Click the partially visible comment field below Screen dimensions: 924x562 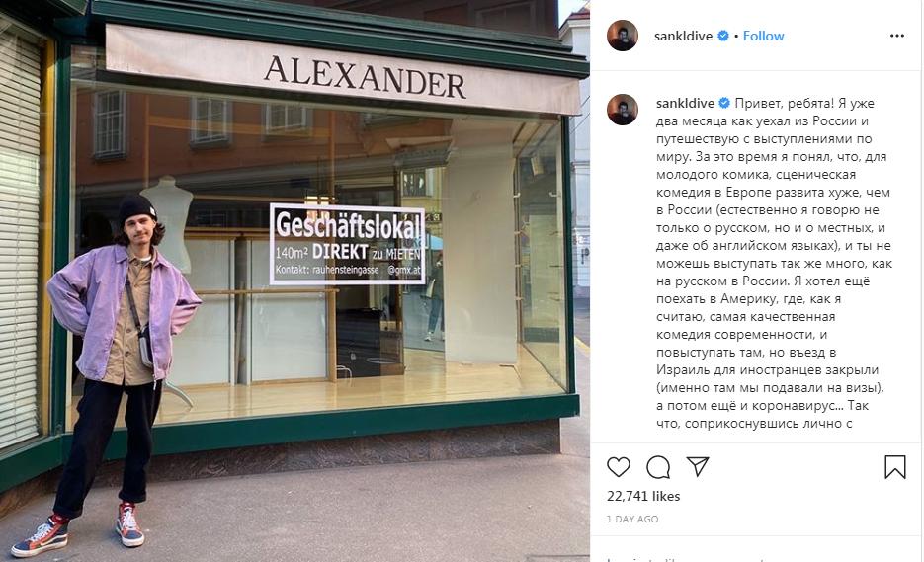(755, 557)
